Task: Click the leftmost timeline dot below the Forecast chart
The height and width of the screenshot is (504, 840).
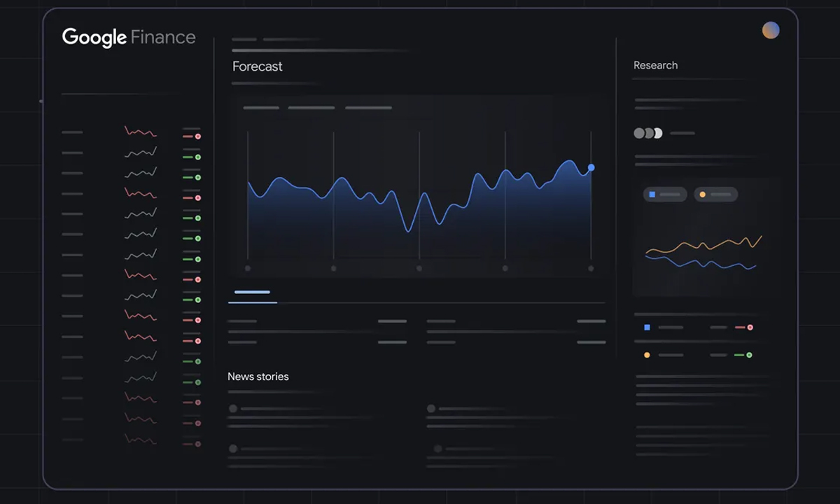Action: 248,268
